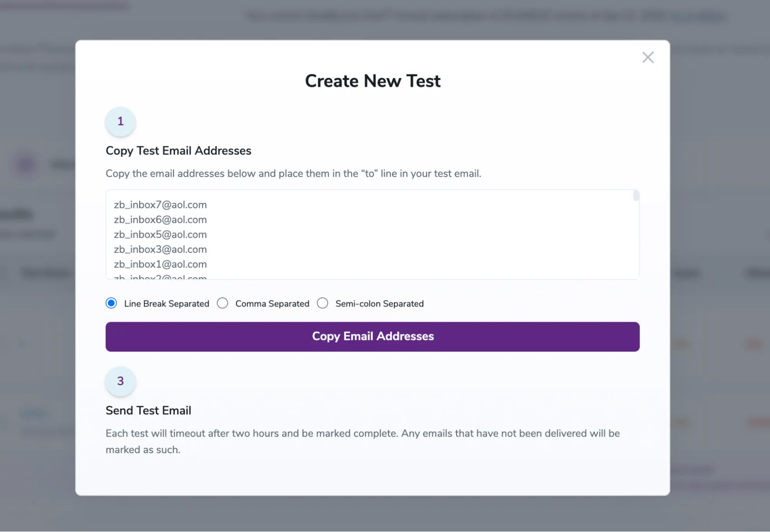Viewport: 770px width, 532px height.
Task: Click the zb_inbox7@aol.com address line
Action: (160, 205)
